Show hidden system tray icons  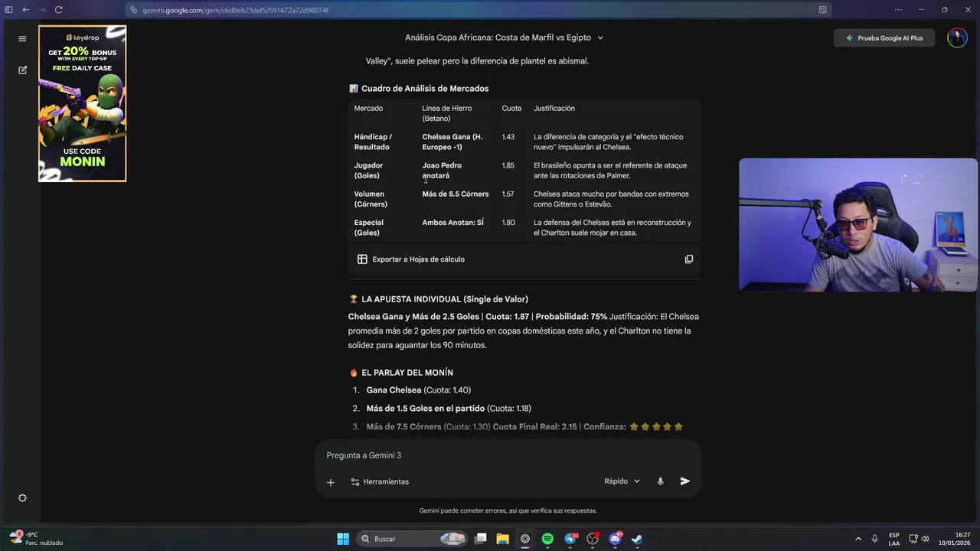point(858,539)
